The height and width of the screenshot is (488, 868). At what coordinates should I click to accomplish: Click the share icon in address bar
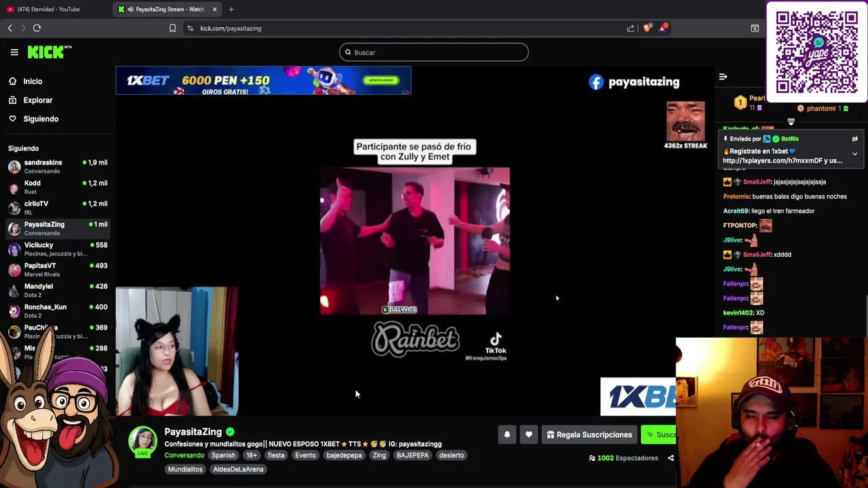(x=631, y=28)
